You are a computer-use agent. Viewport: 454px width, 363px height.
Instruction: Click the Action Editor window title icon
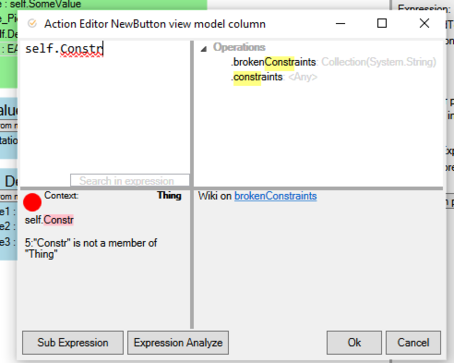[x=32, y=24]
